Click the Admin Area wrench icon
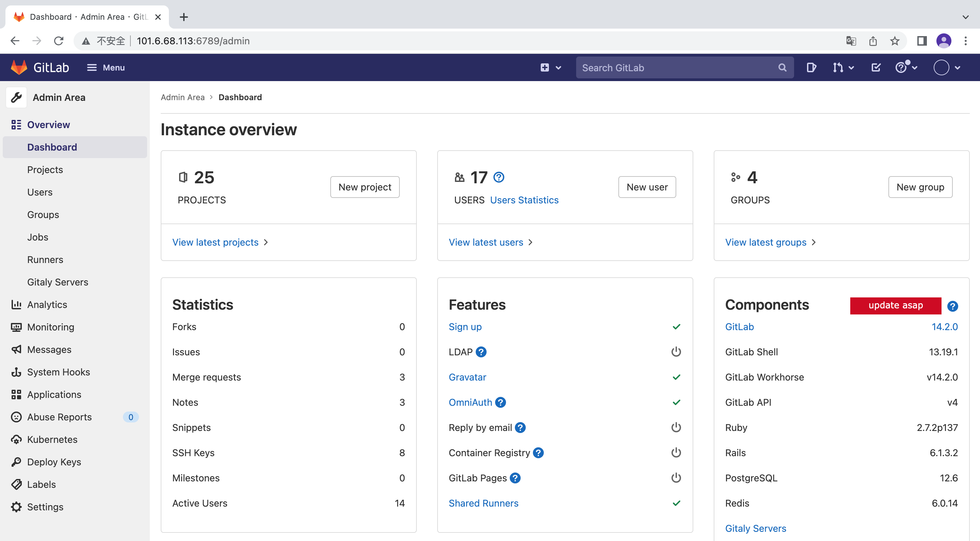 (x=16, y=97)
